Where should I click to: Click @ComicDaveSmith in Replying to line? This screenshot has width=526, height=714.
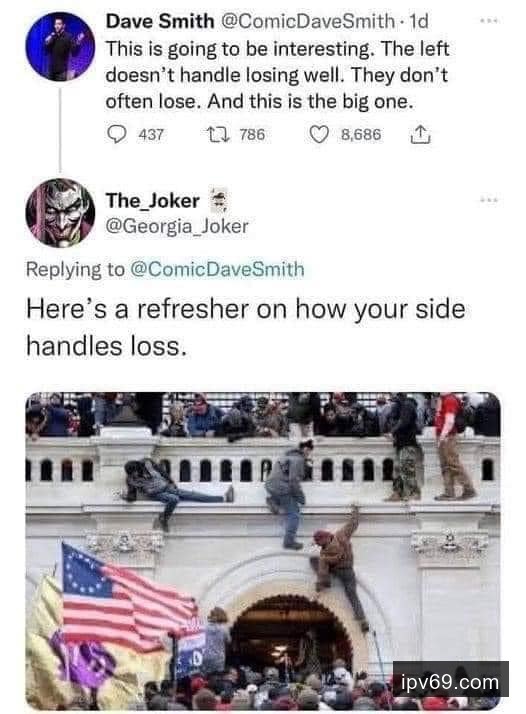pyautogui.click(x=217, y=269)
